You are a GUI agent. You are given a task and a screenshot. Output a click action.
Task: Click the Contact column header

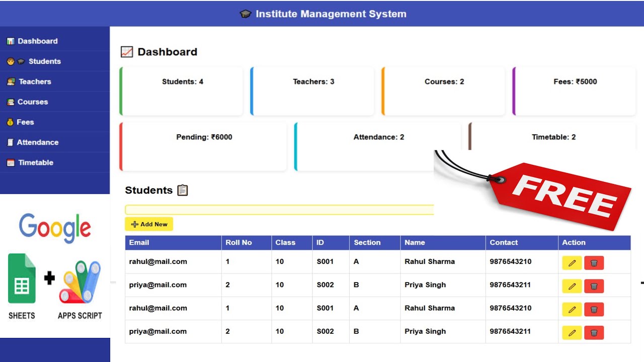pyautogui.click(x=522, y=243)
